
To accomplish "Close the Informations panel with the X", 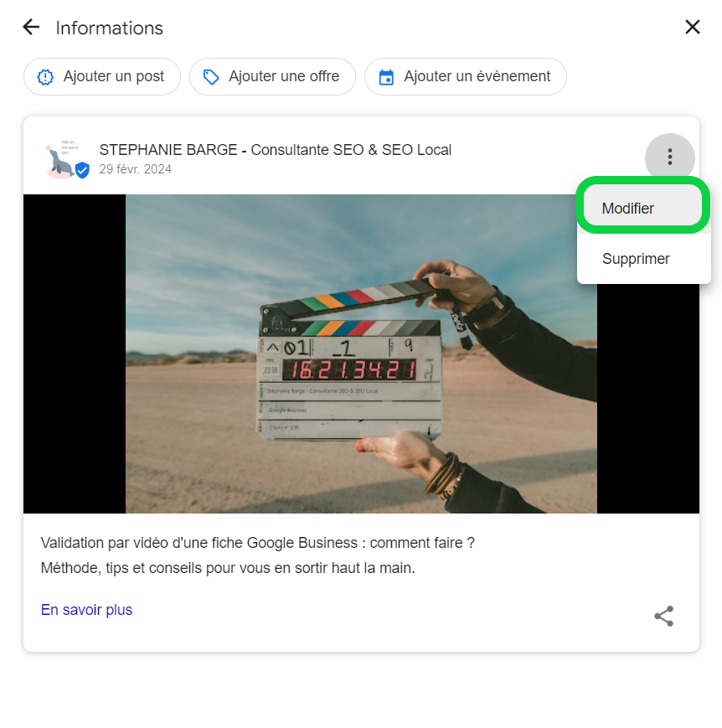I will tap(693, 27).
